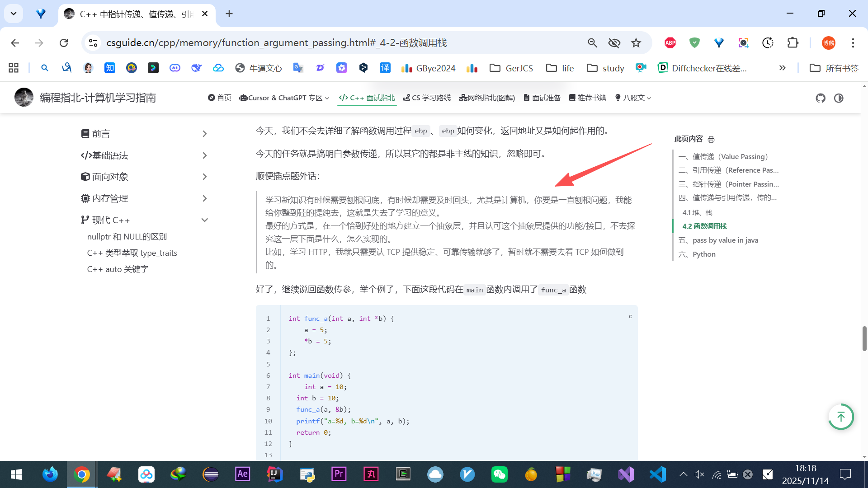Toggle the crossed-eye icon in the address bar
Viewport: 868px width, 488px height.
[x=614, y=43]
